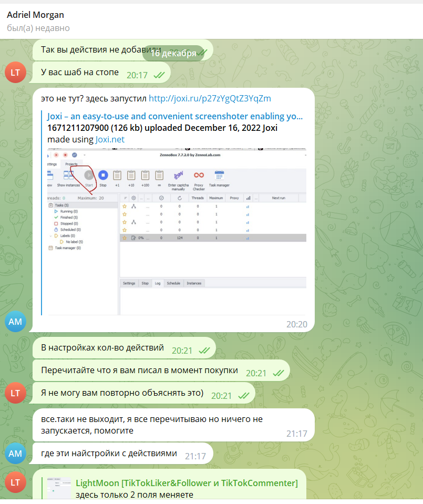Viewport: 423px width, 504px height.
Task: Click lower Stop tab in ZennoBox screenshot
Action: coord(145,283)
